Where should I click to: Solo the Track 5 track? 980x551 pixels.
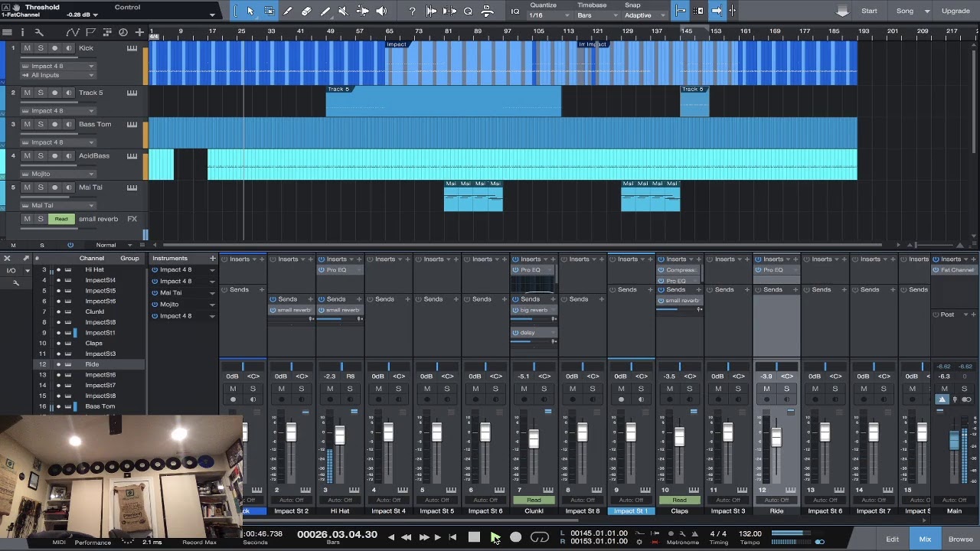(41, 93)
